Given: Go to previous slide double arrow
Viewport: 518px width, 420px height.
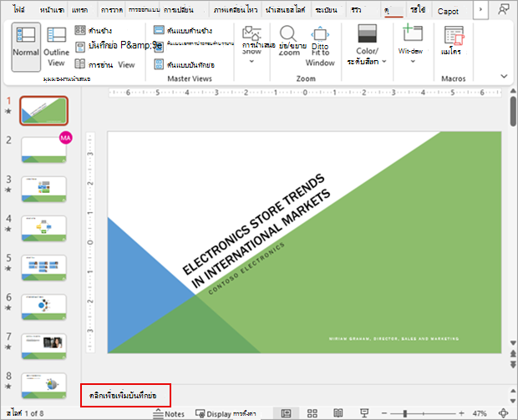Looking at the screenshot, I should pyautogui.click(x=513, y=354).
